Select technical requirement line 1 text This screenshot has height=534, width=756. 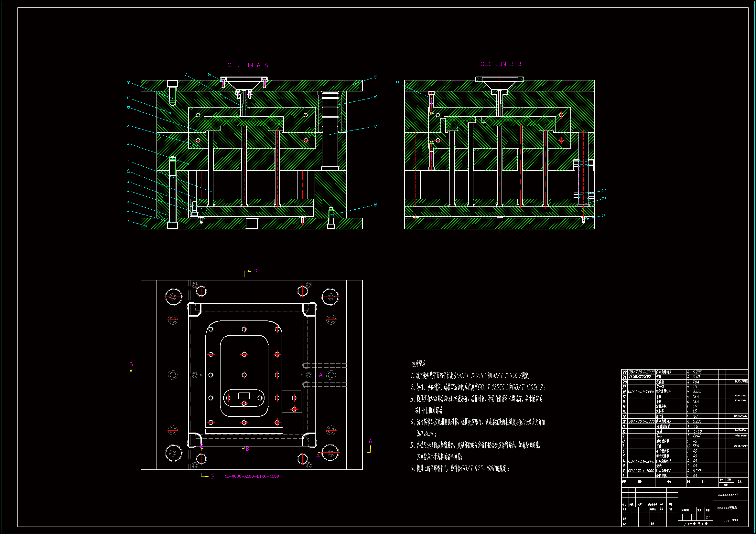pyautogui.click(x=470, y=376)
